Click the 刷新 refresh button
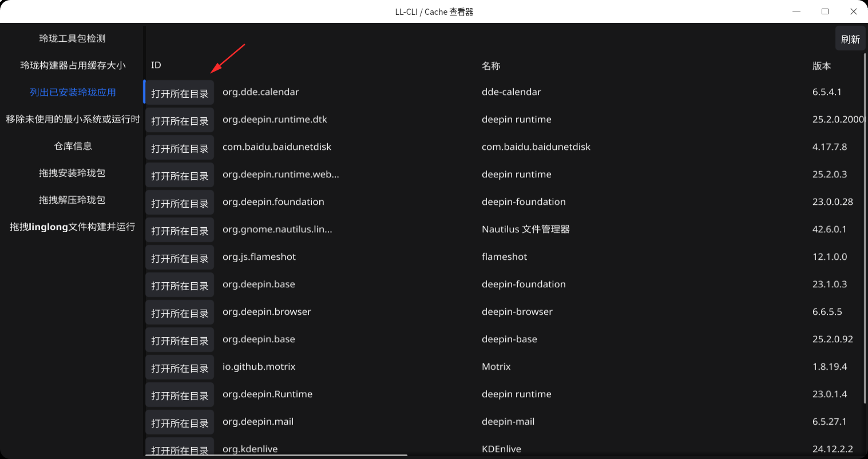The width and height of the screenshot is (868, 459). [x=850, y=39]
